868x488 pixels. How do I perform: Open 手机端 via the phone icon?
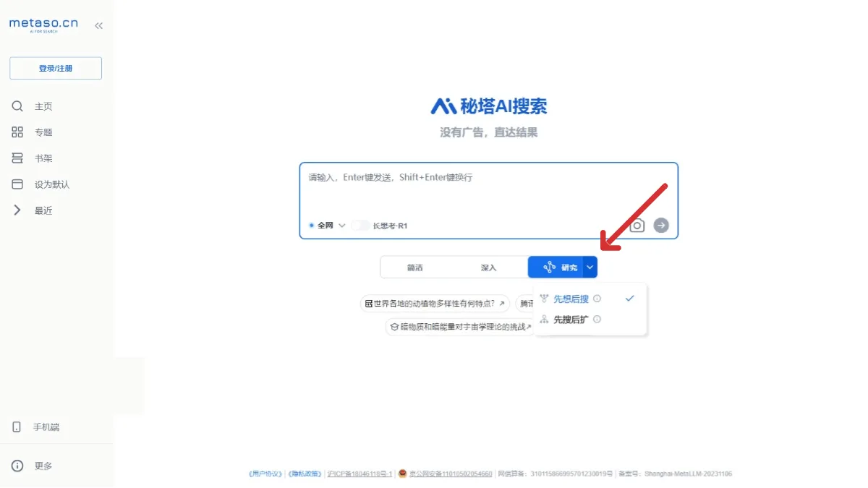pyautogui.click(x=17, y=427)
